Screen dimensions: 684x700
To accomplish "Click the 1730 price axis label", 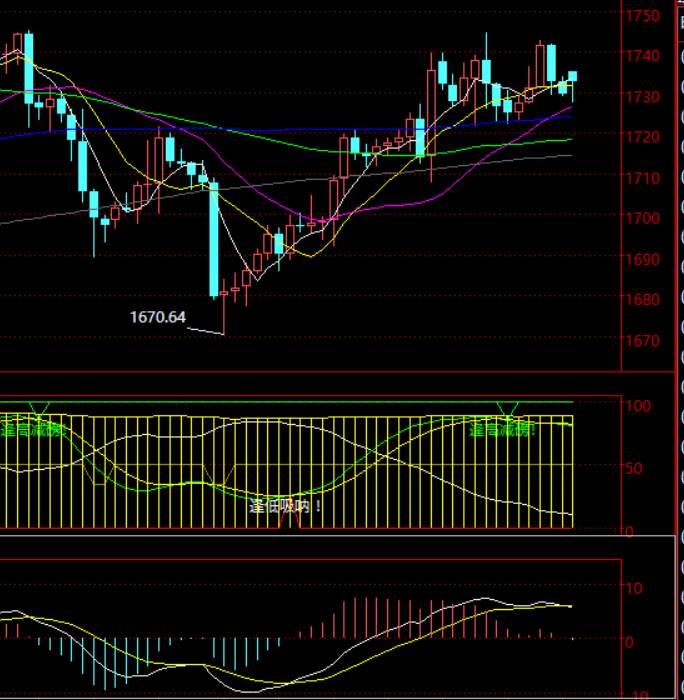I will [x=642, y=97].
